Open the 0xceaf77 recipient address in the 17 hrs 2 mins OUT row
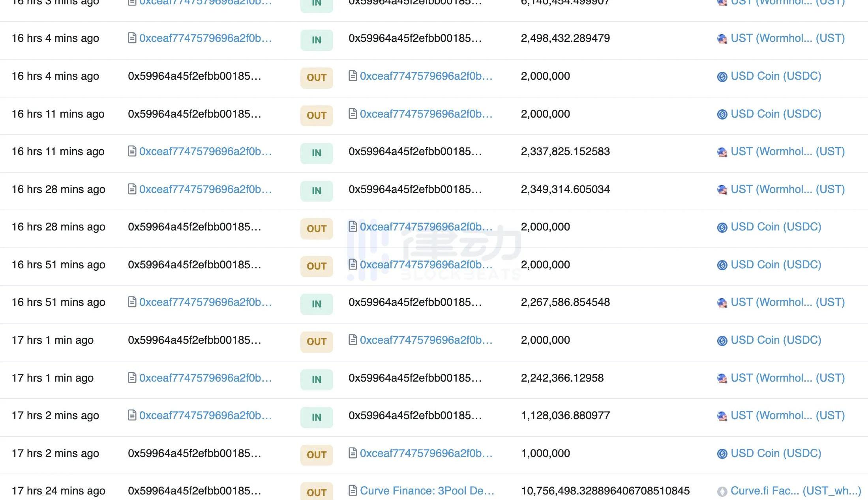 tap(426, 453)
